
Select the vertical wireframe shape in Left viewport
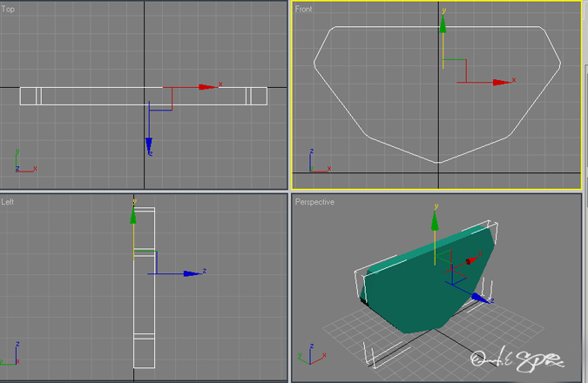(x=144, y=296)
